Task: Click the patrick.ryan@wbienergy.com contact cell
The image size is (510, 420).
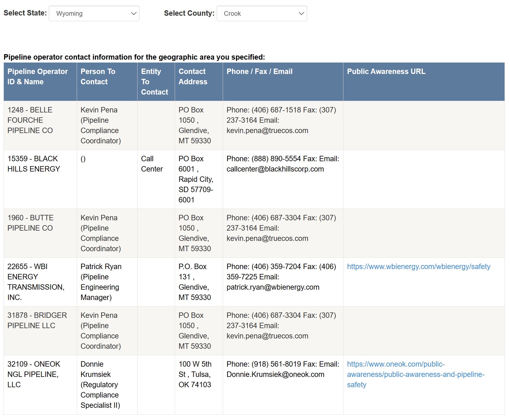Action: (x=283, y=282)
